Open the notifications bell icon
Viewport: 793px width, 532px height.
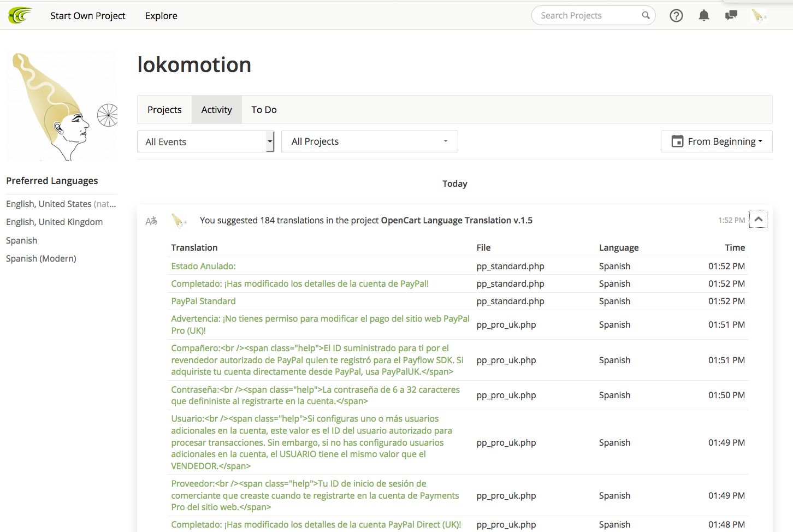(704, 15)
